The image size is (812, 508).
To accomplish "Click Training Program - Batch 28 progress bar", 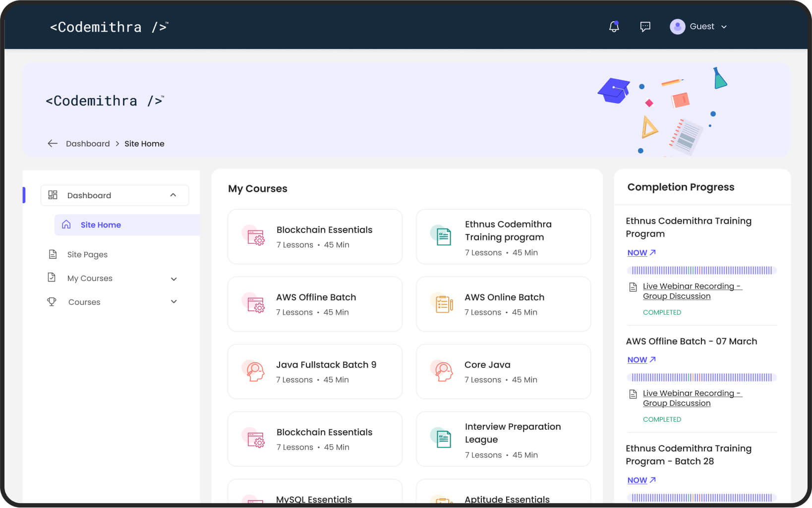I will tap(701, 498).
